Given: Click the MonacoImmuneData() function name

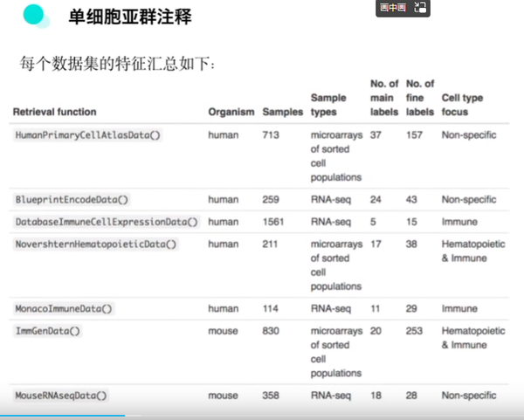Looking at the screenshot, I should pyautogui.click(x=64, y=308).
